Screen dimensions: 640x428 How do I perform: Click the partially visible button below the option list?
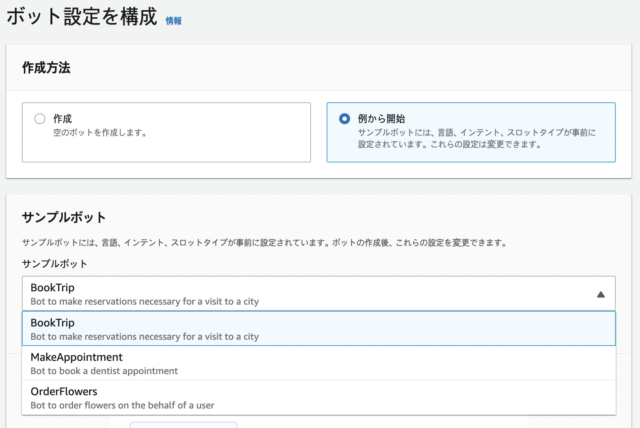[x=184, y=425]
